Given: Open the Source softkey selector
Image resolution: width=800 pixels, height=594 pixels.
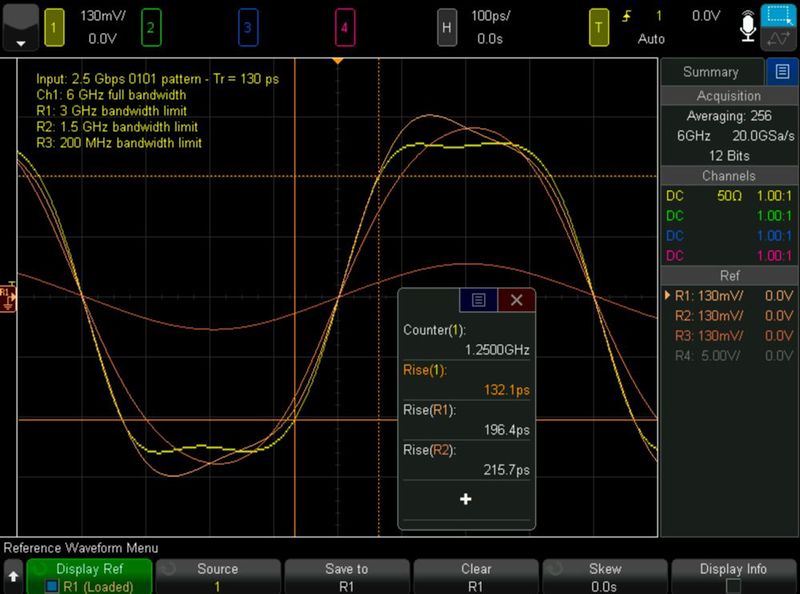Looking at the screenshot, I should pyautogui.click(x=218, y=577).
